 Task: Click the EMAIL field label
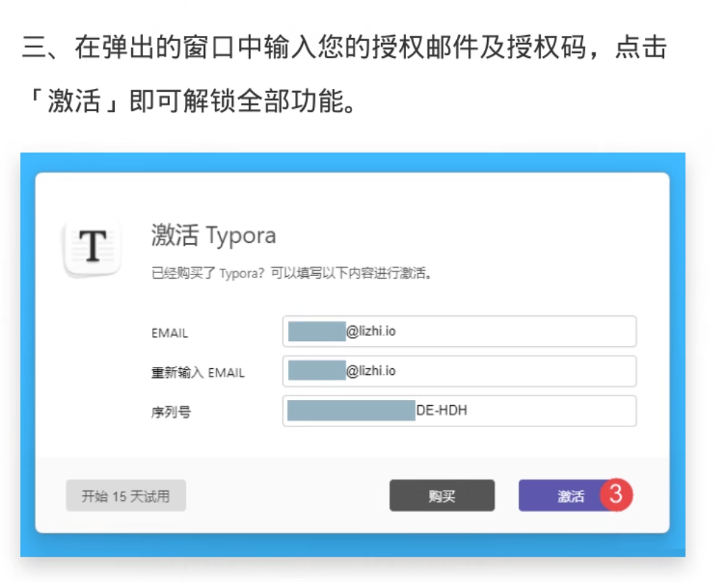169,333
